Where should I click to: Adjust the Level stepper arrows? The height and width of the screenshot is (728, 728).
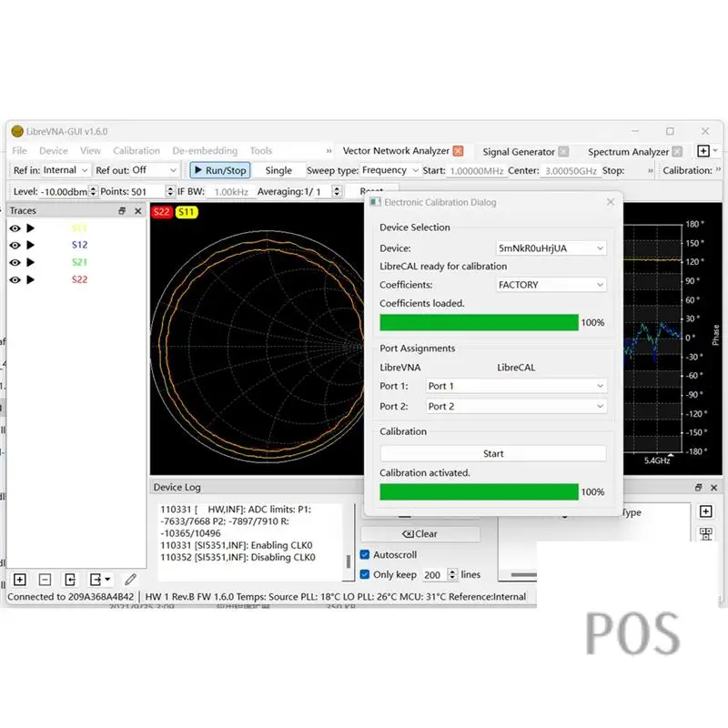(94, 191)
